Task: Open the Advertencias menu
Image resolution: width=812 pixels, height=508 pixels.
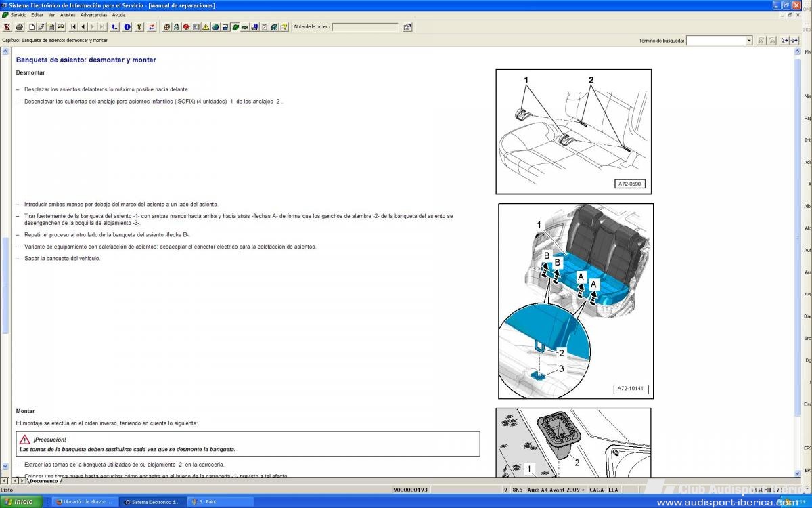Action: [93, 14]
